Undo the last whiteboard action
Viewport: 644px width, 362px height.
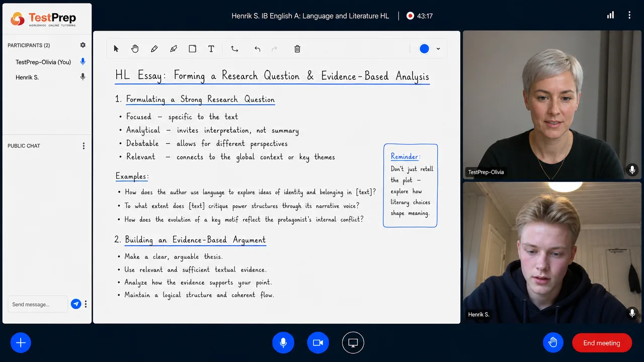(x=258, y=49)
